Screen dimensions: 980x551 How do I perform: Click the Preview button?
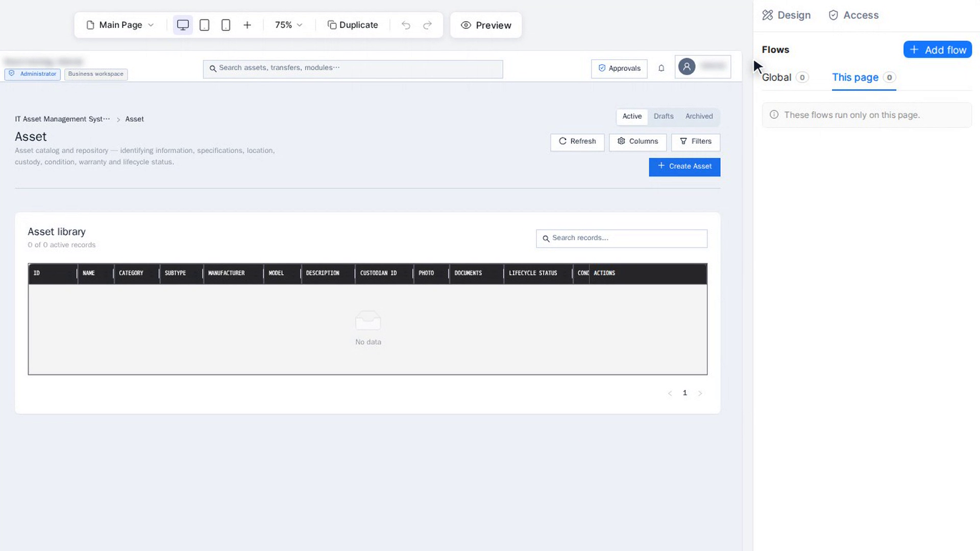pos(486,25)
